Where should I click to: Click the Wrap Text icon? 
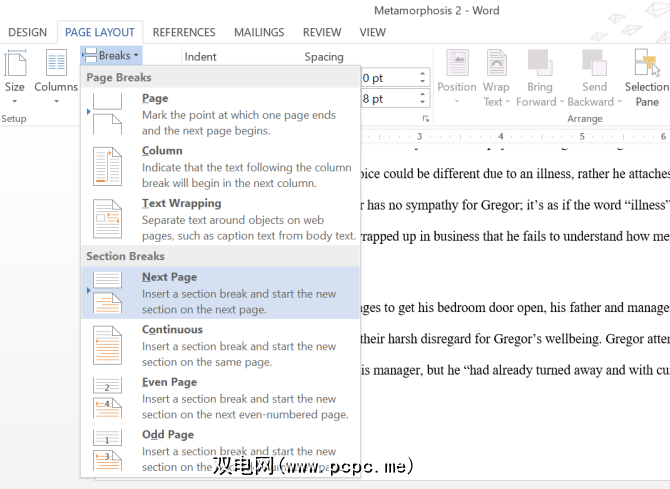(496, 66)
